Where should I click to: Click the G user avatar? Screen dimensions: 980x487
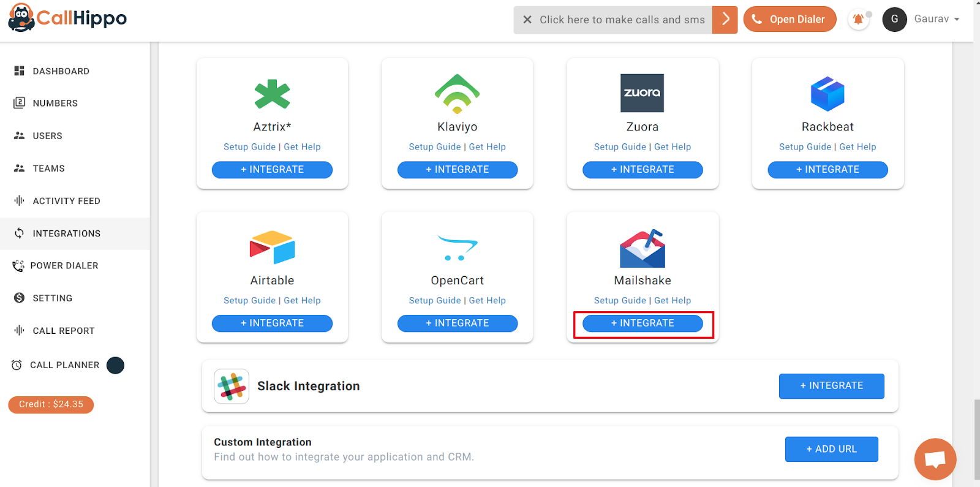(894, 19)
